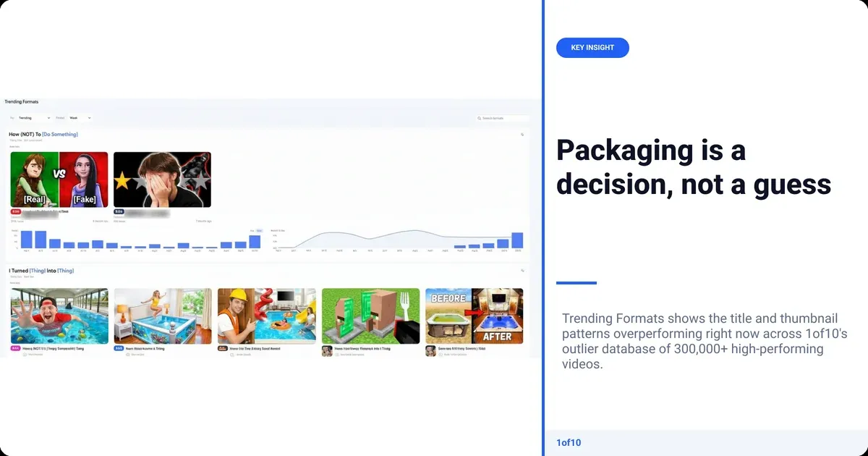Open the Real vs Fake thumbnail

pyautogui.click(x=59, y=180)
